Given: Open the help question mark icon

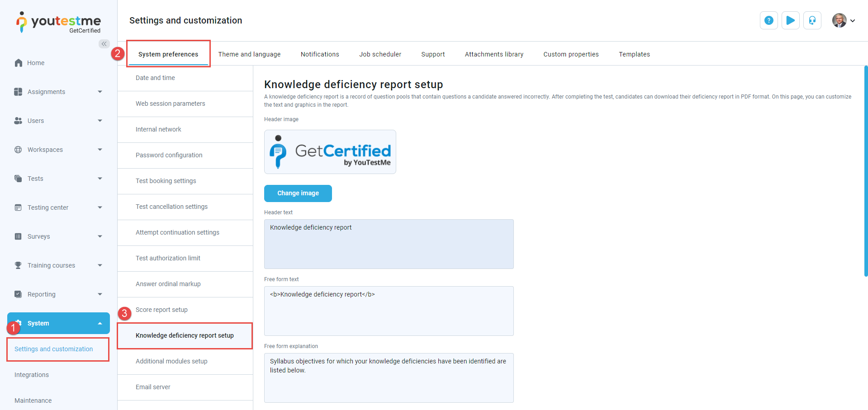Looking at the screenshot, I should (x=768, y=20).
